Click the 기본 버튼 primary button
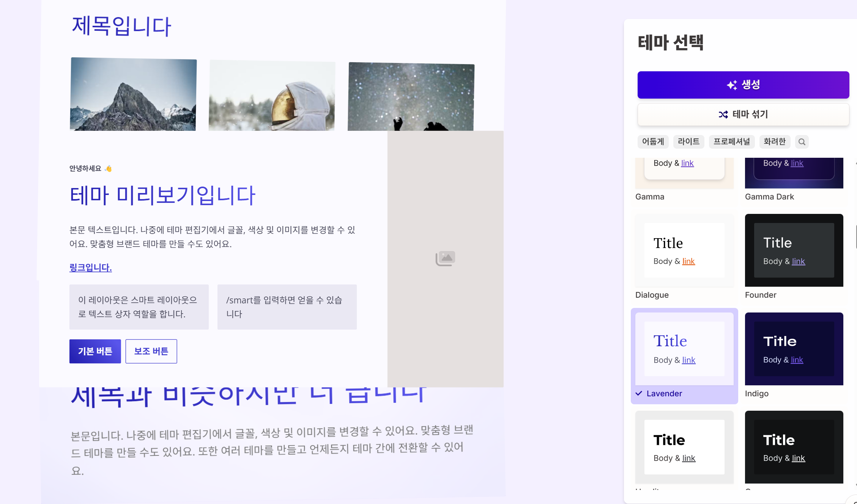 tap(95, 351)
